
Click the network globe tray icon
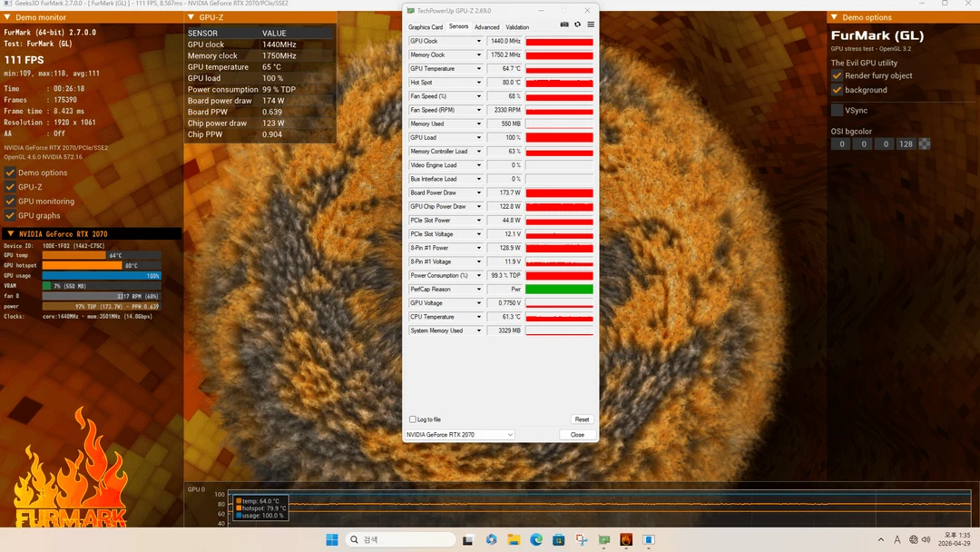(914, 539)
